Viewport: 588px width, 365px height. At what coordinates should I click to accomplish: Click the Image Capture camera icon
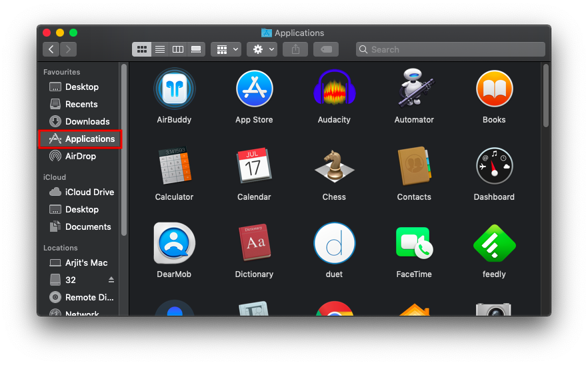pos(493,309)
